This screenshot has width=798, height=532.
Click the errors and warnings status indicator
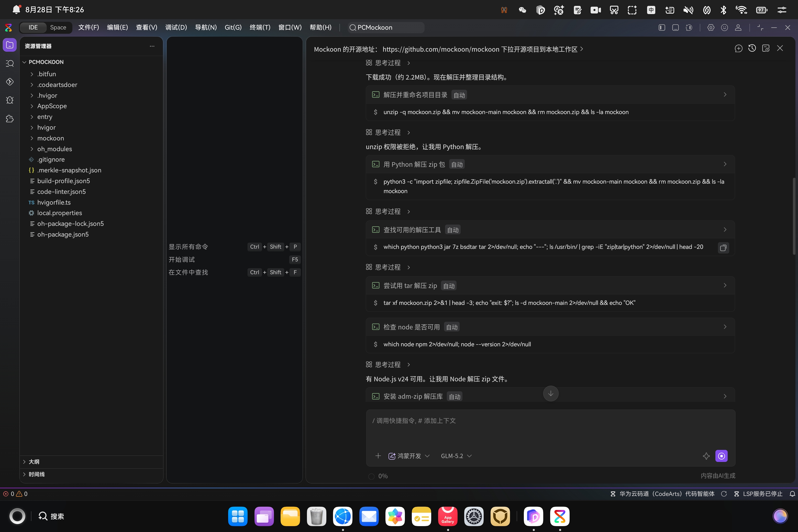pos(15,494)
